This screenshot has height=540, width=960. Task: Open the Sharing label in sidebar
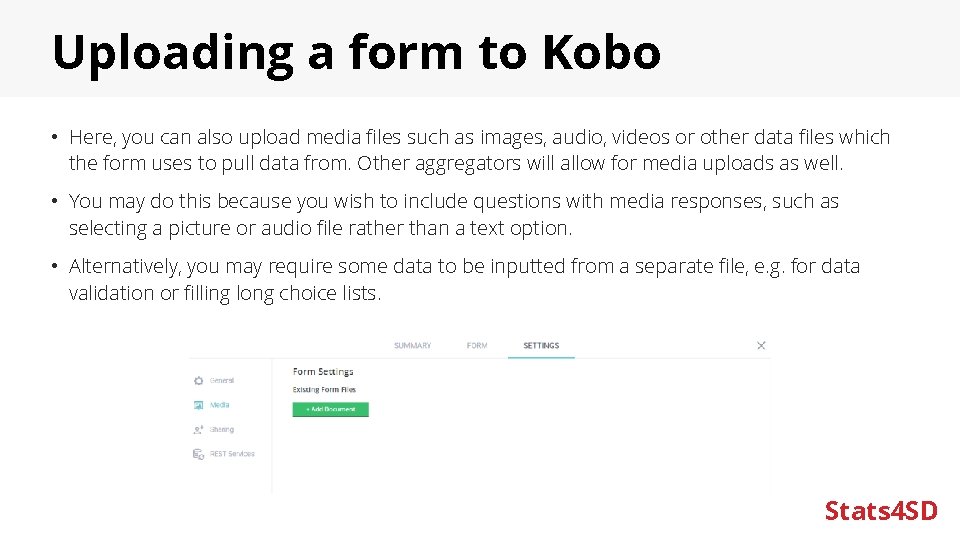tap(222, 429)
